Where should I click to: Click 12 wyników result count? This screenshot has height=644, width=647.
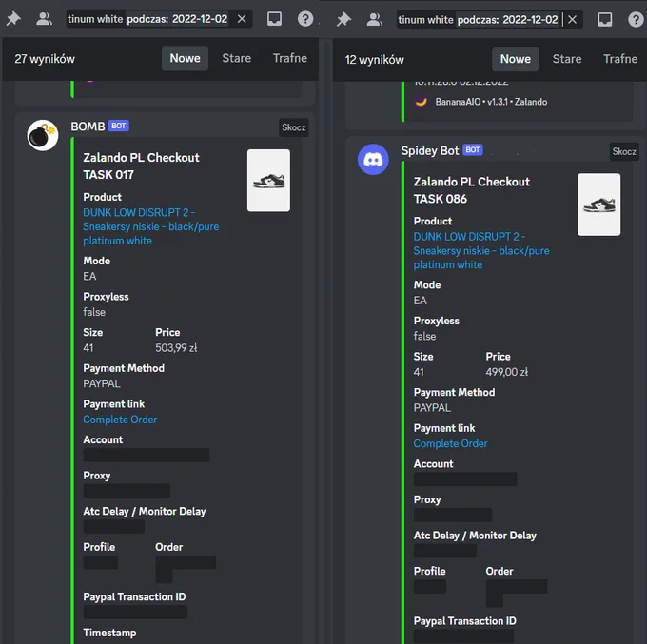point(374,60)
